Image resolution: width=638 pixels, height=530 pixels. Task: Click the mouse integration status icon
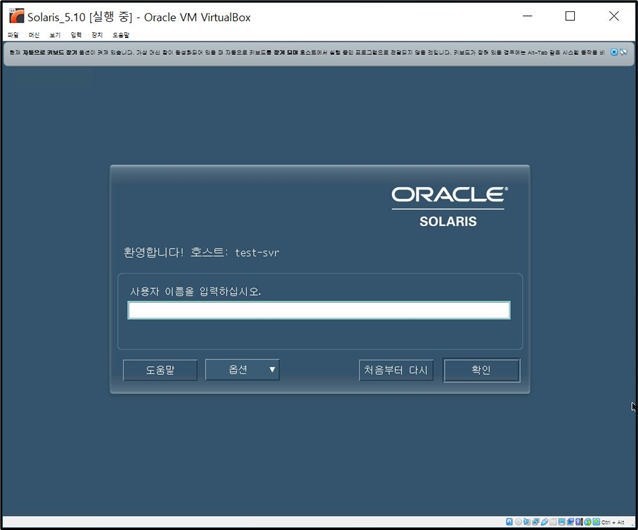point(588,522)
